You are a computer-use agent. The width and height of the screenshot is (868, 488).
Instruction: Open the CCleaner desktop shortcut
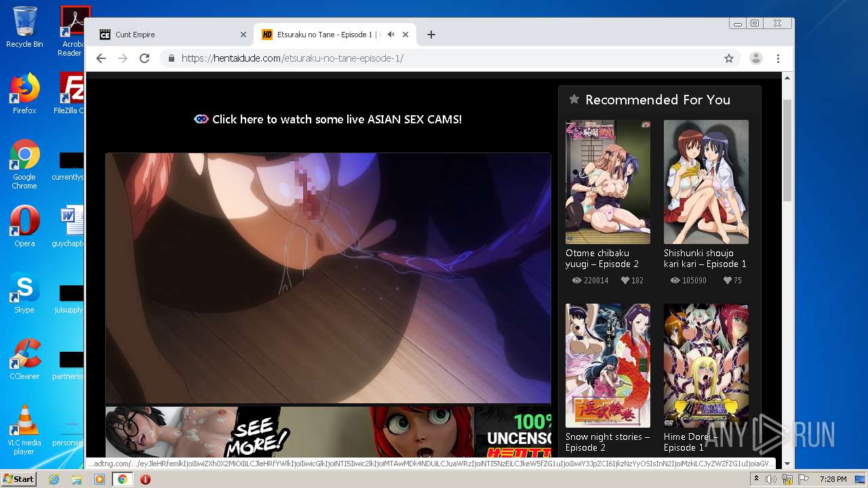click(24, 359)
